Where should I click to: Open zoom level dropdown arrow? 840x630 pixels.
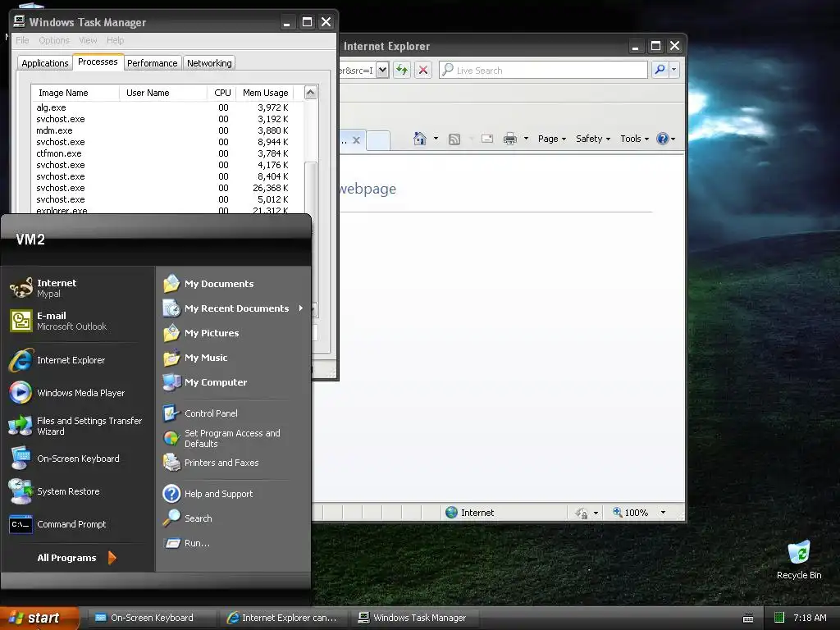click(663, 513)
